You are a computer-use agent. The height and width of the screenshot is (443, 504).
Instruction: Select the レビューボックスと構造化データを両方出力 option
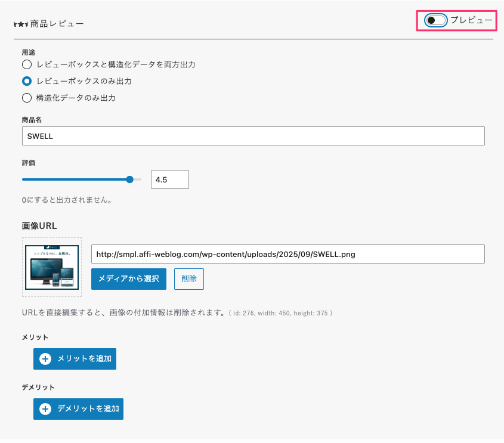coord(26,64)
